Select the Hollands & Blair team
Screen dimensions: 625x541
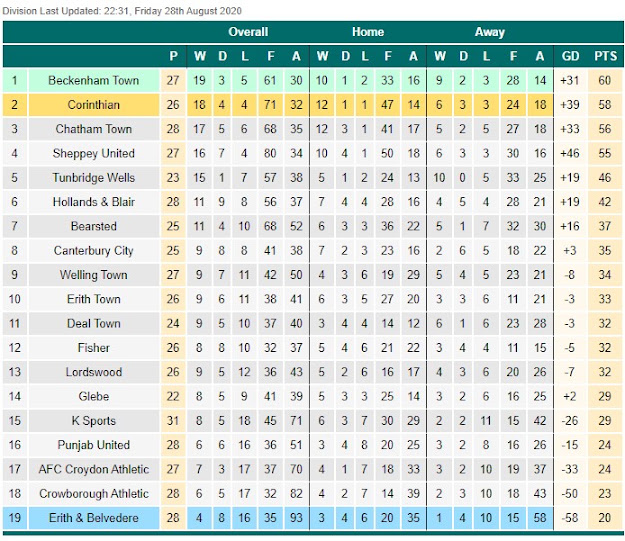click(x=94, y=202)
